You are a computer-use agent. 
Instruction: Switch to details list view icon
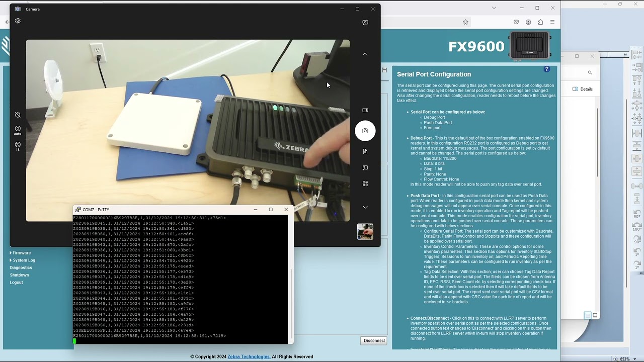[x=588, y=315]
